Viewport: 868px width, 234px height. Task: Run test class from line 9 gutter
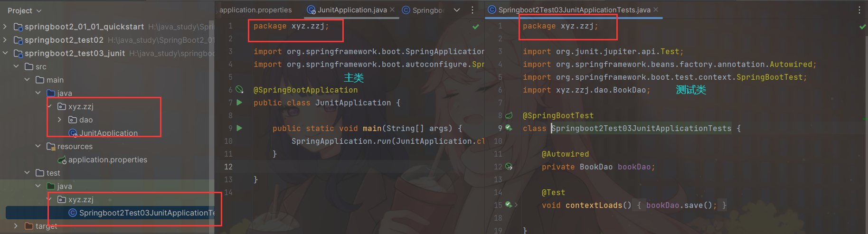pyautogui.click(x=509, y=128)
